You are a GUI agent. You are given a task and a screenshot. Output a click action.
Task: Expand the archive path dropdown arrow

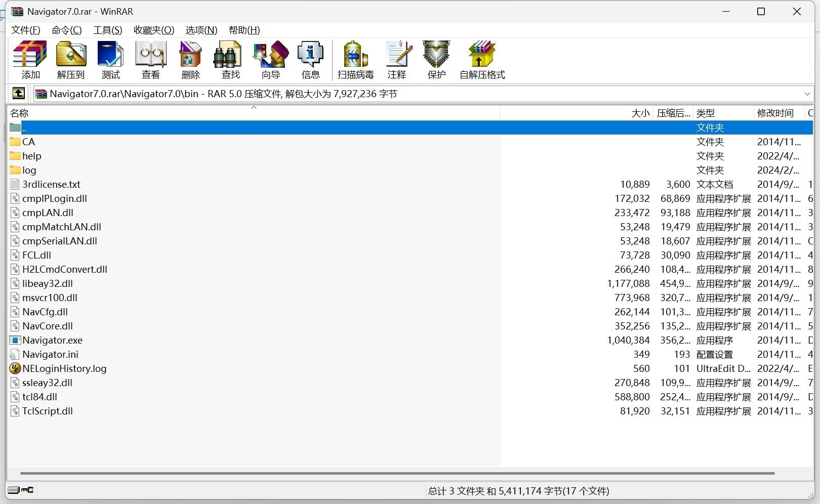point(807,94)
